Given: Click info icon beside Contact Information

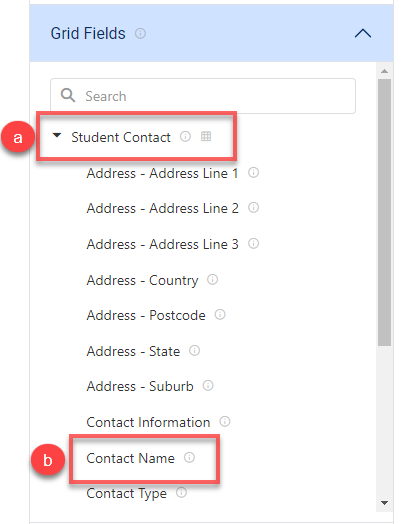Looking at the screenshot, I should (225, 421).
